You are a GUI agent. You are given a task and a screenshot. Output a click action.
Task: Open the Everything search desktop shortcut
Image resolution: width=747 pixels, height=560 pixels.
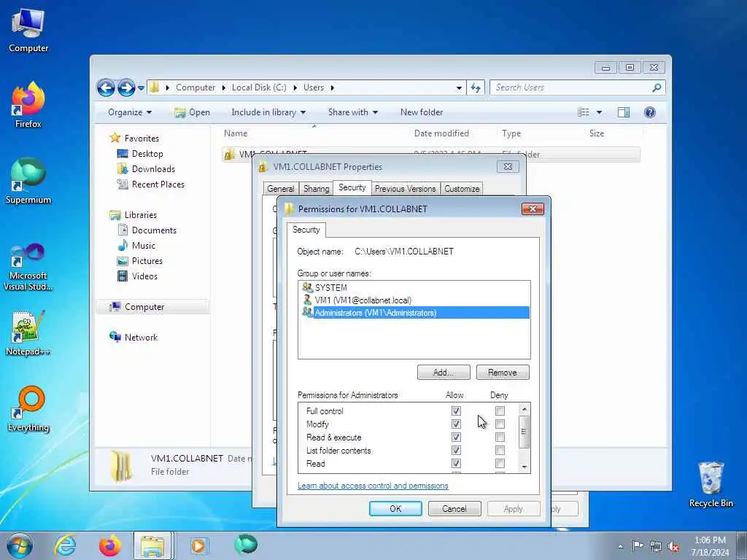click(28, 408)
